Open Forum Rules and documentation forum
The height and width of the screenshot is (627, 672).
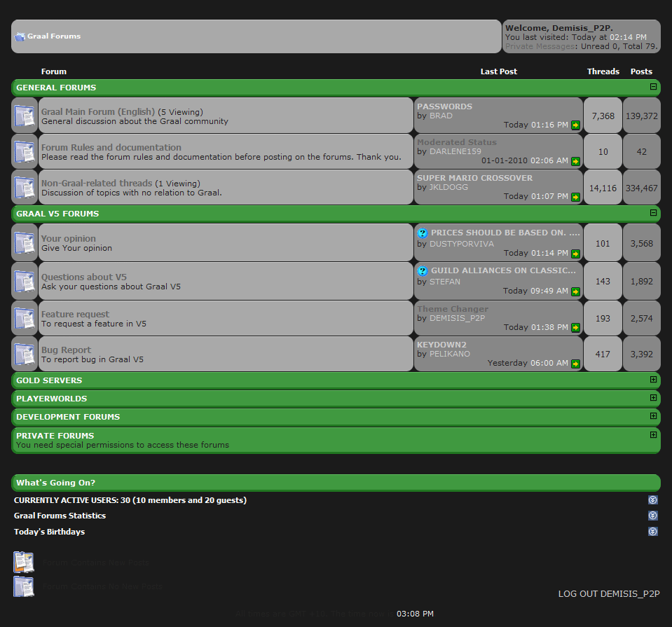point(111,147)
